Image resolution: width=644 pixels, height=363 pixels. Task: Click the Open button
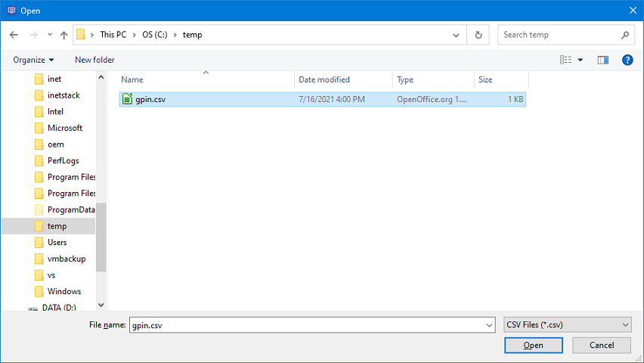tap(533, 345)
